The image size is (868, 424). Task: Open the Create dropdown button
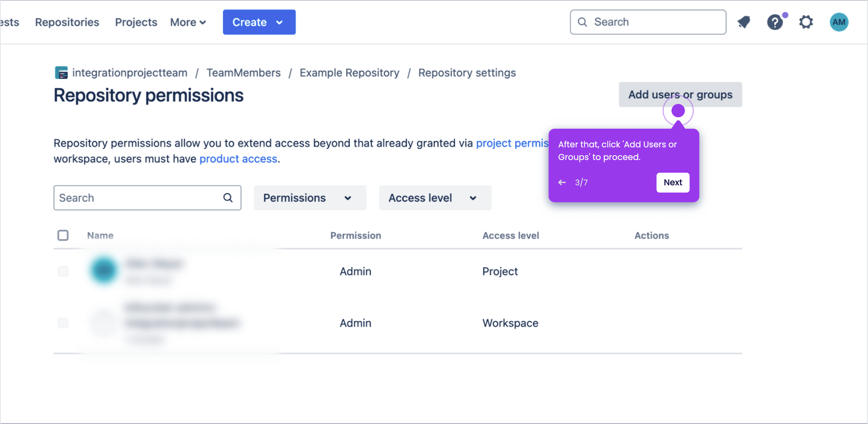(x=259, y=22)
